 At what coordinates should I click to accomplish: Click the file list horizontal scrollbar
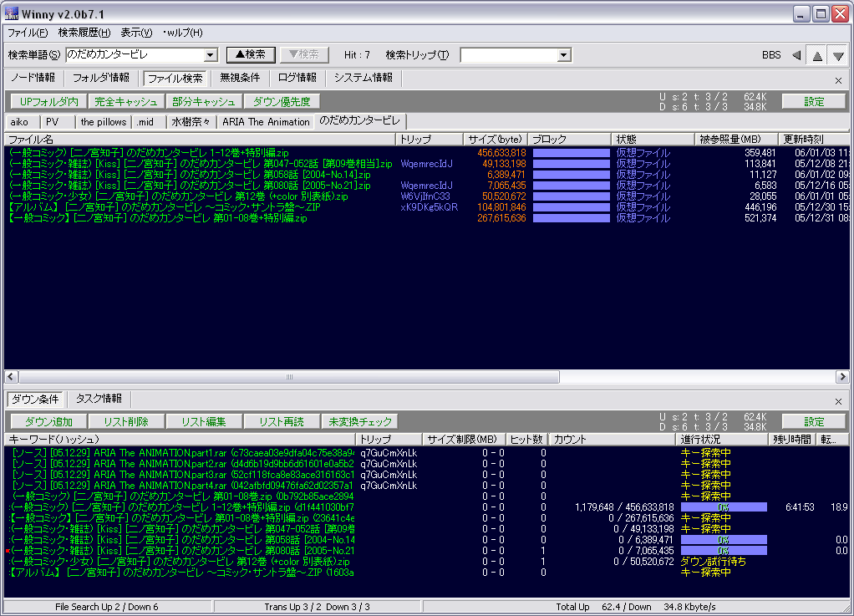288,377
